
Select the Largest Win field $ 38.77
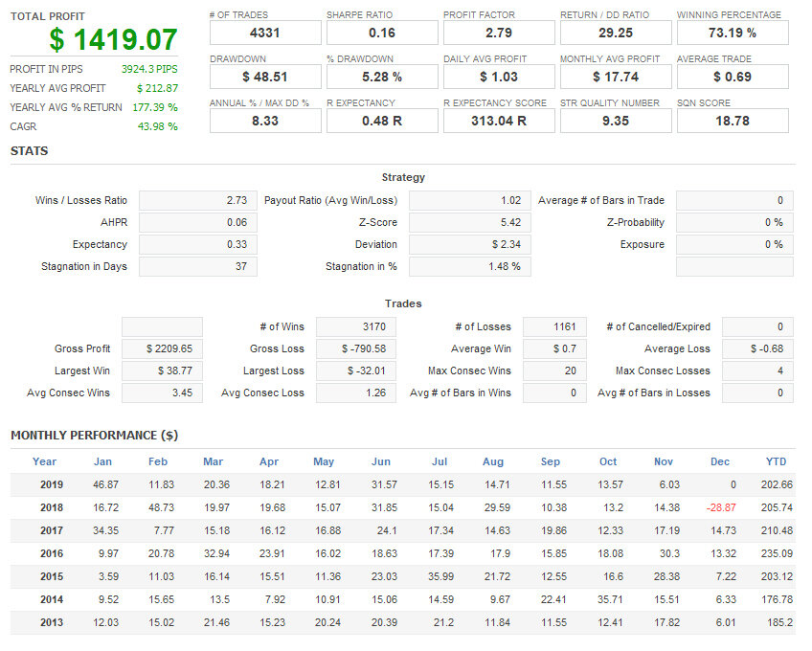pyautogui.click(x=162, y=370)
